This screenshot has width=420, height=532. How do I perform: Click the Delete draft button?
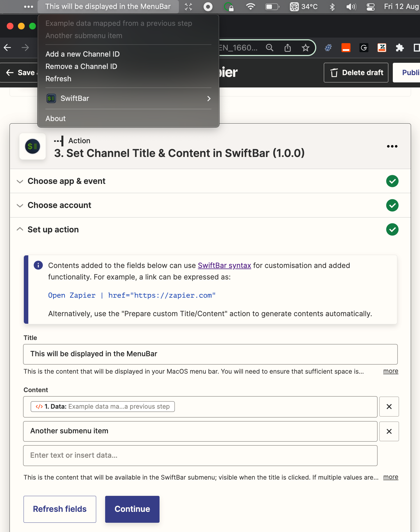(x=356, y=73)
